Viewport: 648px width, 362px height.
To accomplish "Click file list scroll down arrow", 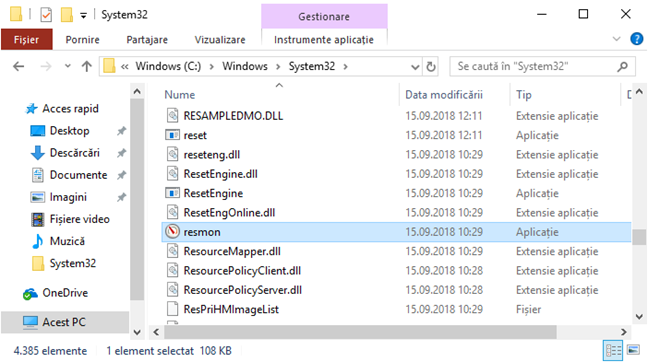I will [x=639, y=317].
